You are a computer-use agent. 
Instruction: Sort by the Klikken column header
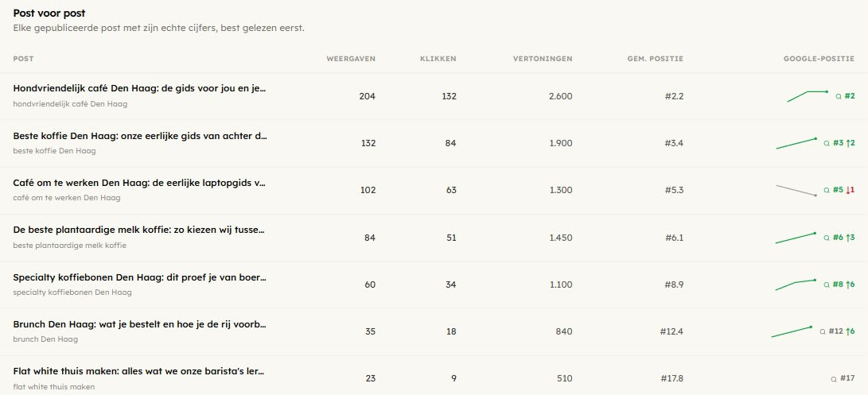point(438,59)
